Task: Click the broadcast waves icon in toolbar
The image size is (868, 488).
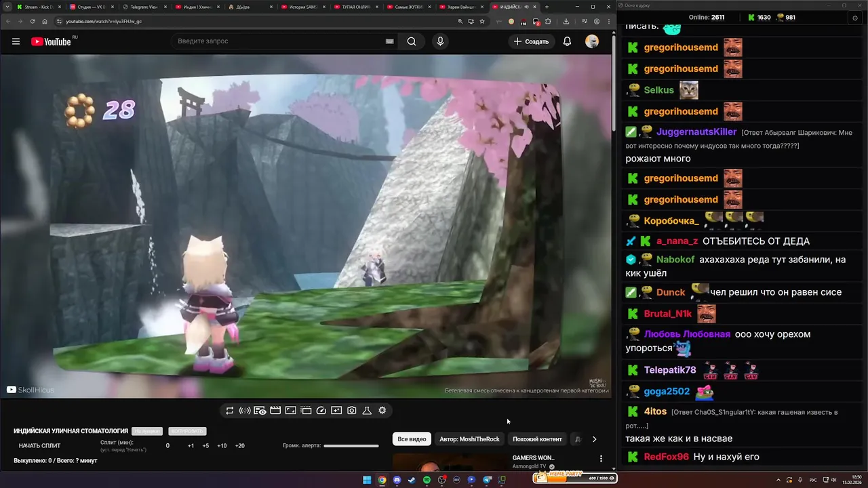Action: pyautogui.click(x=245, y=411)
